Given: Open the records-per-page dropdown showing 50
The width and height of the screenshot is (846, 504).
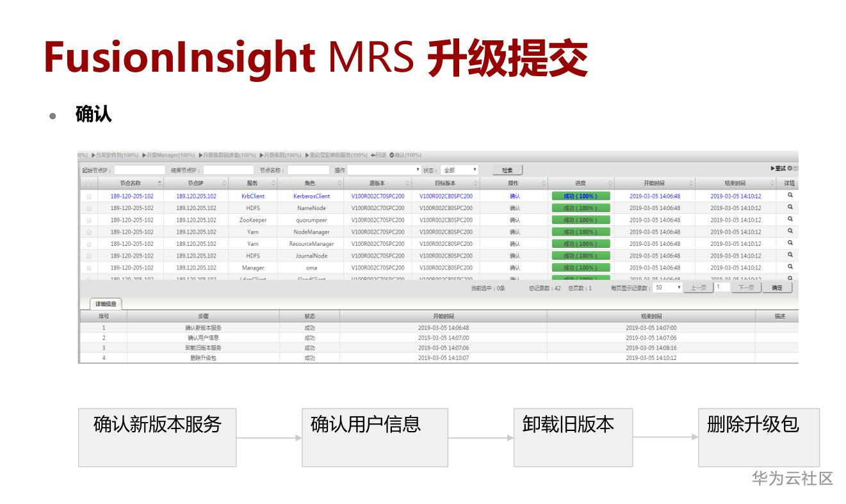Looking at the screenshot, I should (x=668, y=288).
